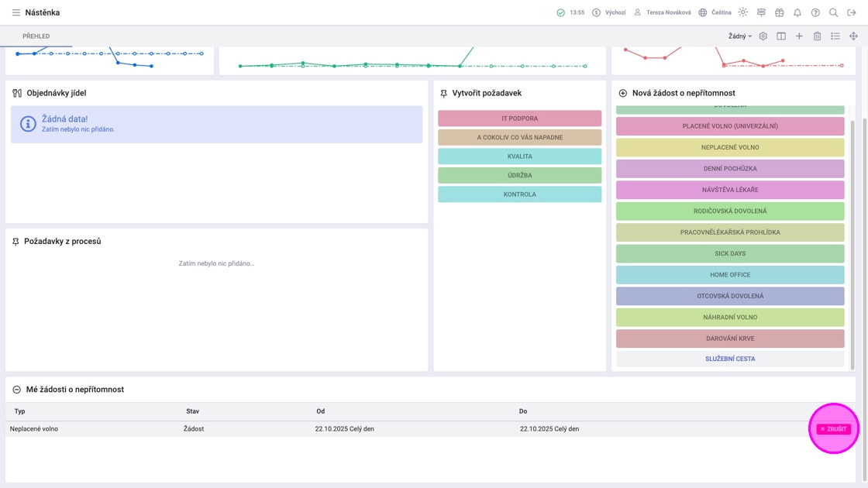Open the search magnifier icon
Viewport: 868px width, 488px height.
(833, 12)
